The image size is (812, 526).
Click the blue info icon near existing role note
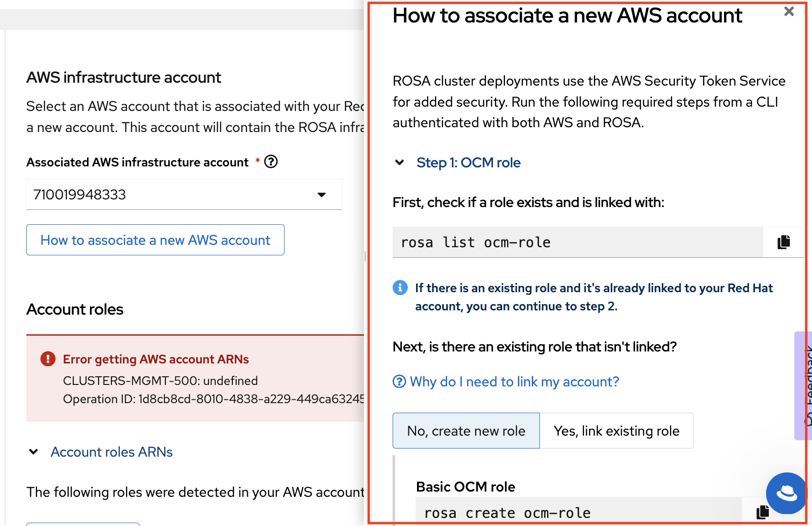pos(400,288)
